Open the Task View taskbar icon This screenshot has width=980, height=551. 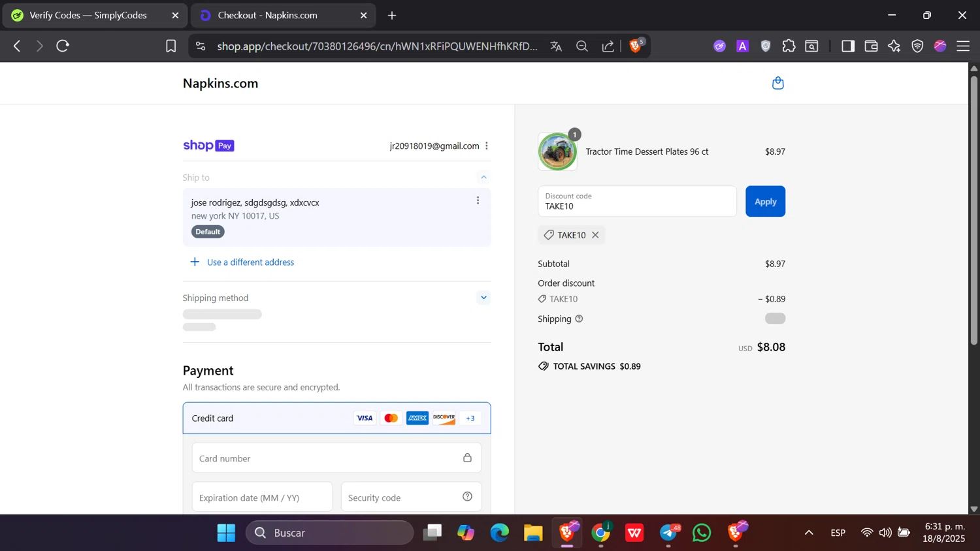433,533
